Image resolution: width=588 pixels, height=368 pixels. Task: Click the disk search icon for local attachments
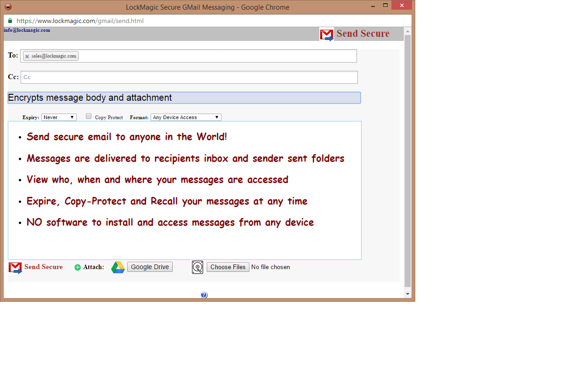197,267
